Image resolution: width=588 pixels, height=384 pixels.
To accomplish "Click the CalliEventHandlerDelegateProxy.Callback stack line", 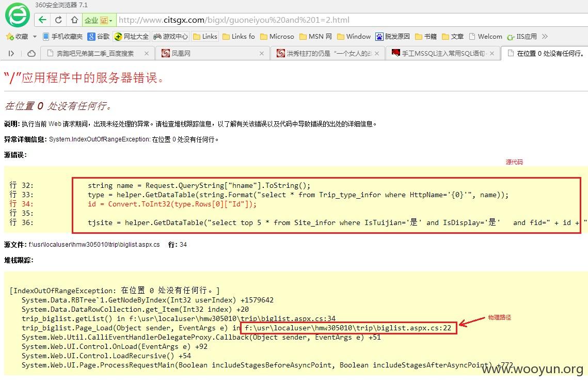I will (201, 337).
